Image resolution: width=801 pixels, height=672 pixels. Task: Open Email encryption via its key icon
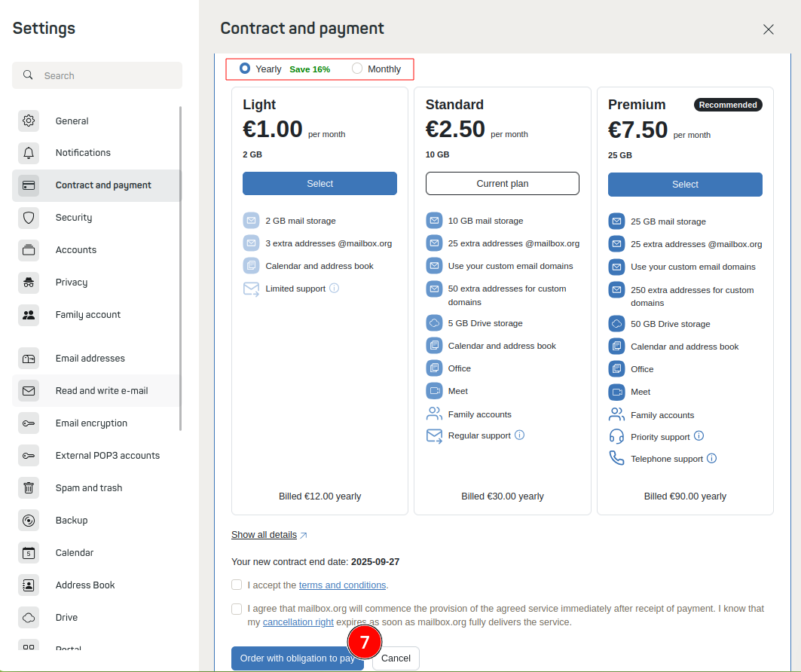[28, 423]
